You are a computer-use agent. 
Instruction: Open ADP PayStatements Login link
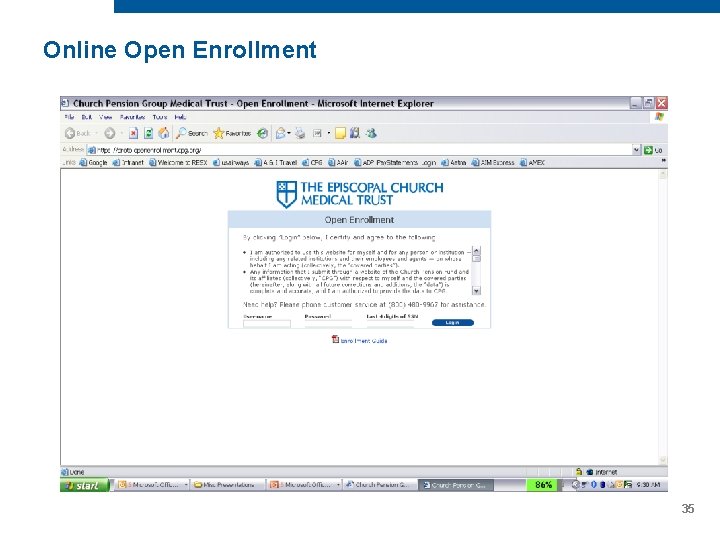395,163
